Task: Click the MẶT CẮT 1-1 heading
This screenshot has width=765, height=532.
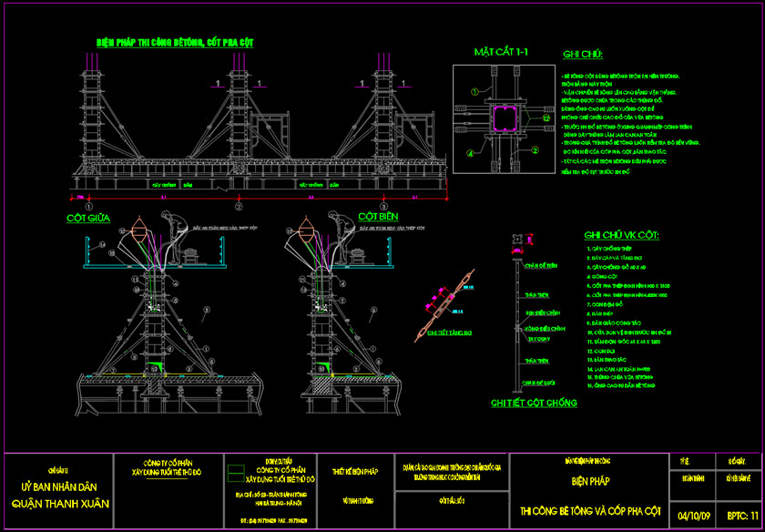Action: pyautogui.click(x=500, y=52)
